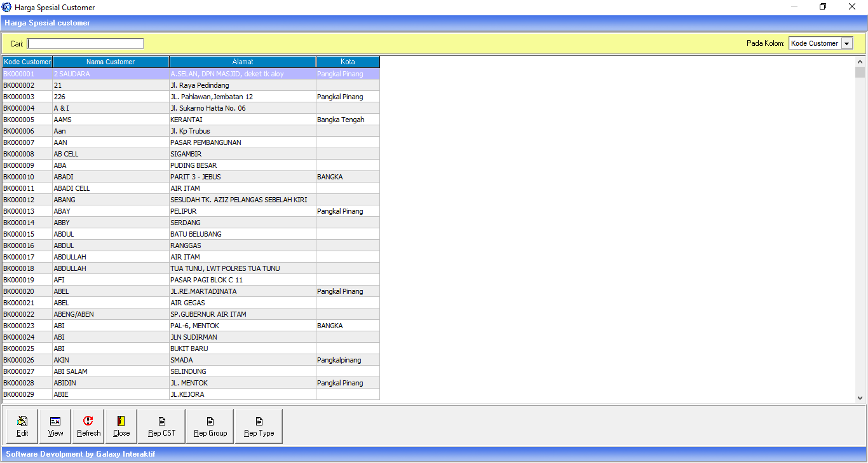Click the Kota column header

coord(348,62)
